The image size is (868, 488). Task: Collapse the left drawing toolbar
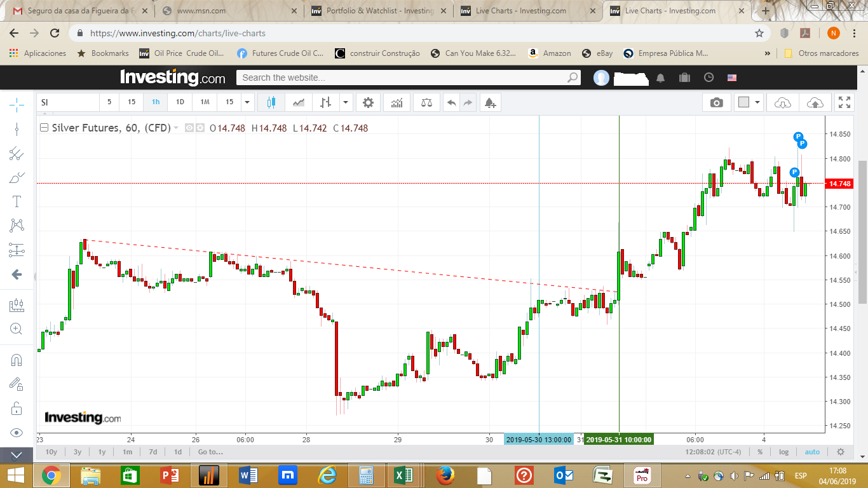pos(17,455)
